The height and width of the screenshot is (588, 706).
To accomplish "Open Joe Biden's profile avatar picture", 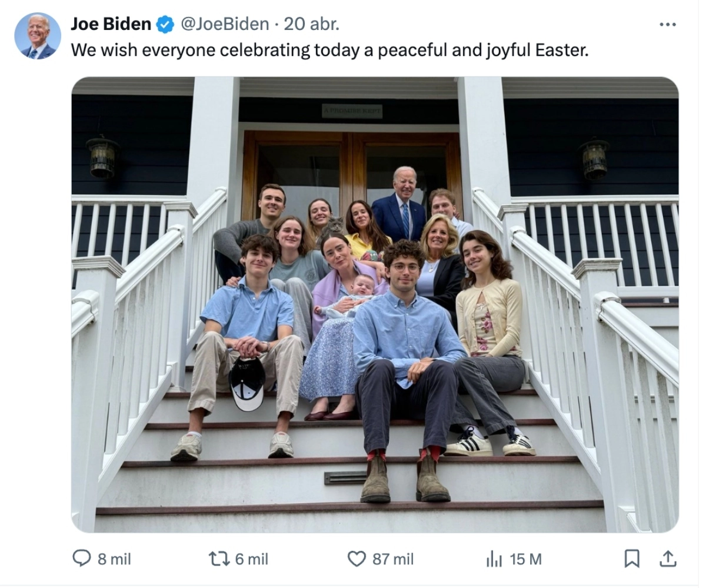I will click(x=38, y=36).
